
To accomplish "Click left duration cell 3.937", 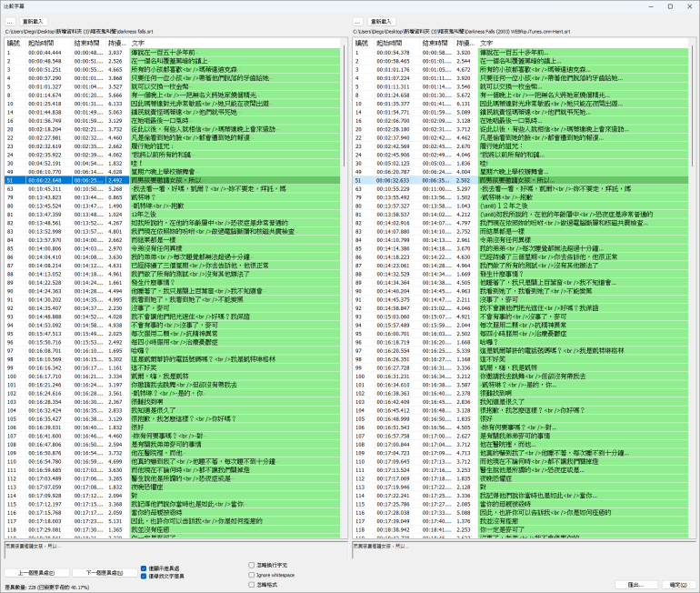I will (115, 53).
